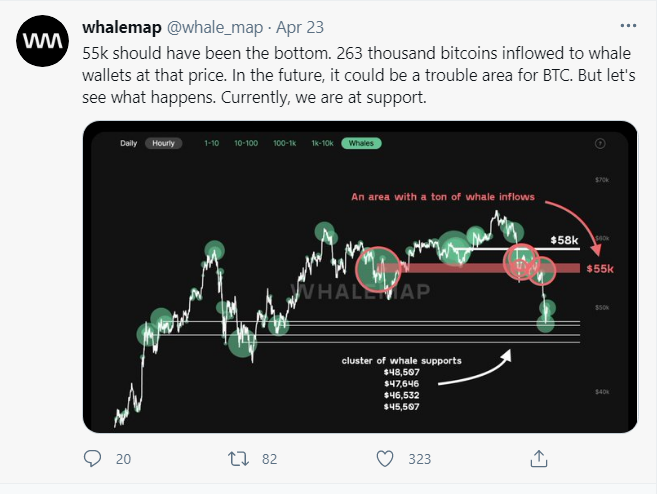Choose the 10-100 wallet filter

point(245,143)
